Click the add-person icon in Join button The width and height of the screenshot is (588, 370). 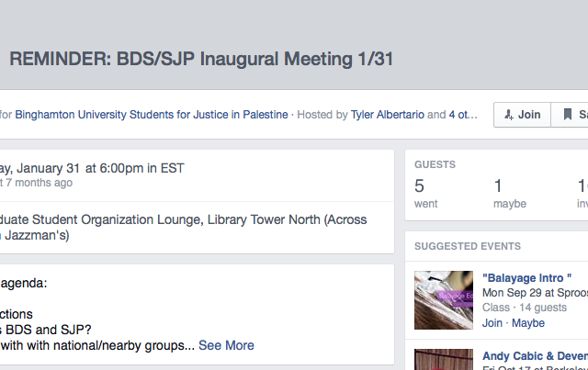pos(509,115)
